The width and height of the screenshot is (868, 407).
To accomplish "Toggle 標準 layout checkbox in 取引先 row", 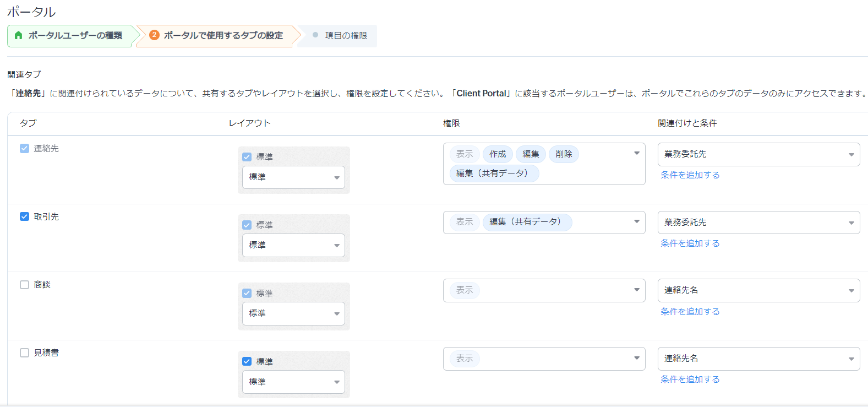I will click(x=247, y=225).
